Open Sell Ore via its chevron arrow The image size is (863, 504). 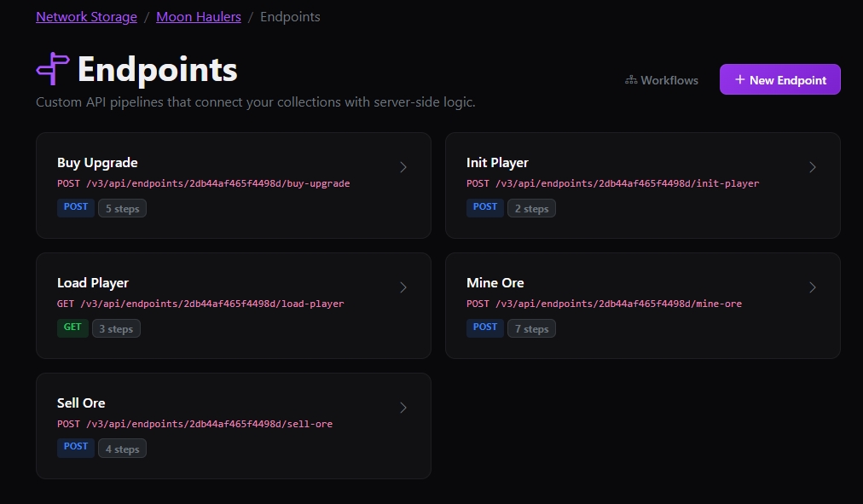tap(403, 408)
